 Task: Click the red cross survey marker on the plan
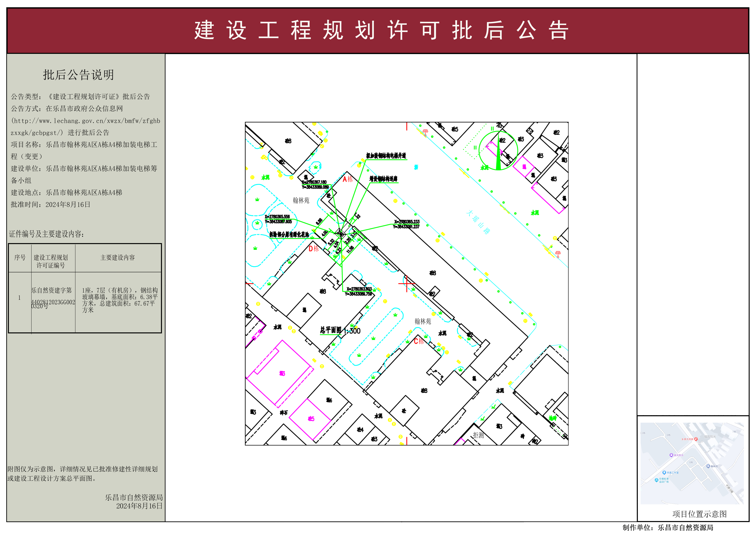[407, 284]
